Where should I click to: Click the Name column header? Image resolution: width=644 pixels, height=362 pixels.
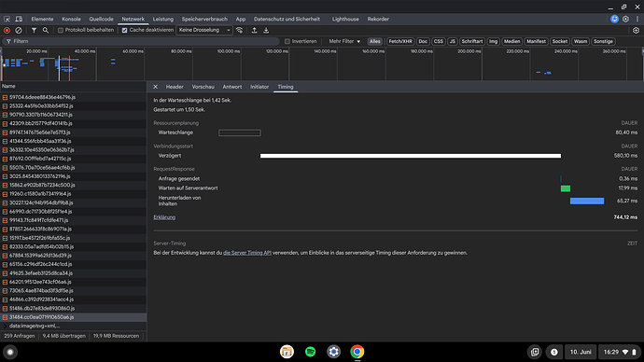[73, 86]
